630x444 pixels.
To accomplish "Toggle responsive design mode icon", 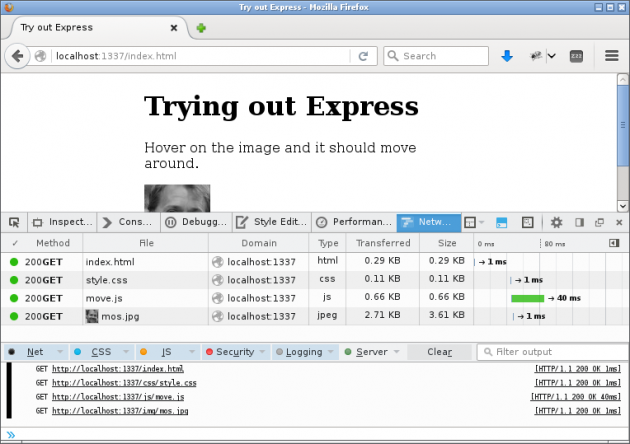I will coord(527,222).
